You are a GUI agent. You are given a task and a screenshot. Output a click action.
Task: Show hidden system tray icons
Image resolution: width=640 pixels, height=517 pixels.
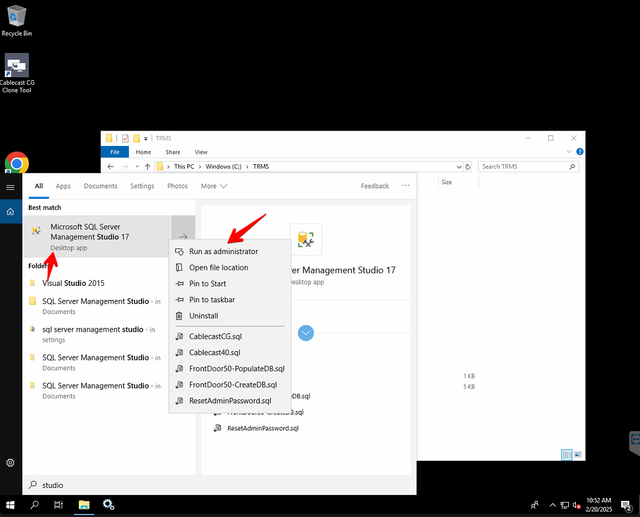pos(552,505)
